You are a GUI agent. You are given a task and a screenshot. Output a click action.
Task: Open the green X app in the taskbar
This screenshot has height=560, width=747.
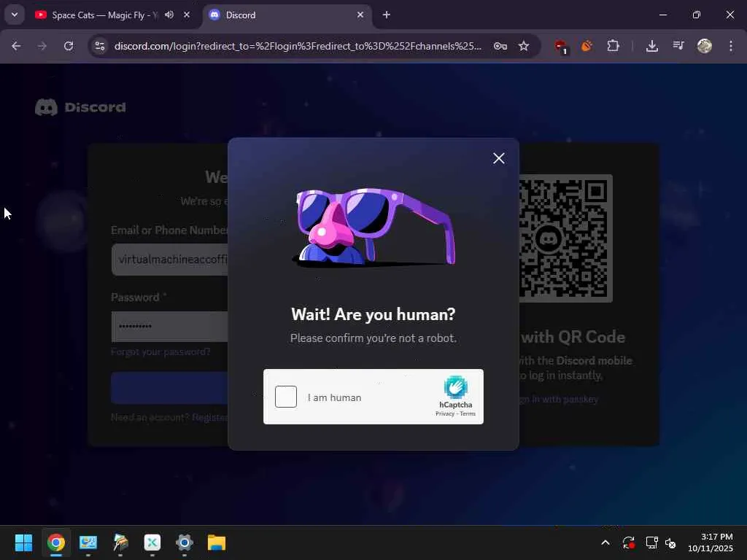[x=152, y=542]
